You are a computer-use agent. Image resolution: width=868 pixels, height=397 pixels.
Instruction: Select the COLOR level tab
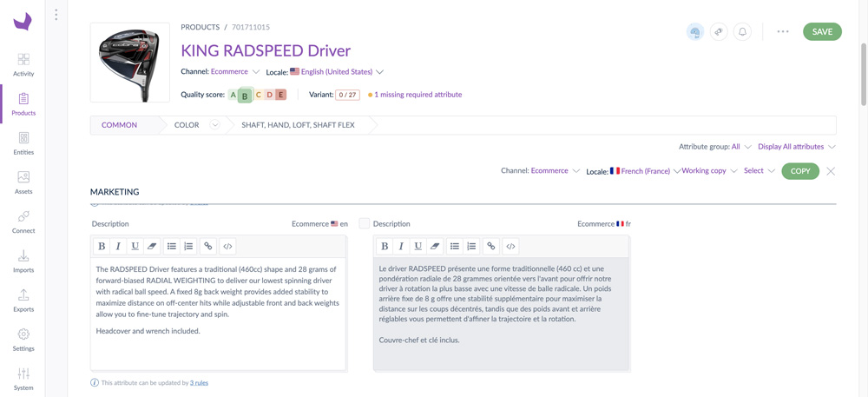click(x=187, y=125)
